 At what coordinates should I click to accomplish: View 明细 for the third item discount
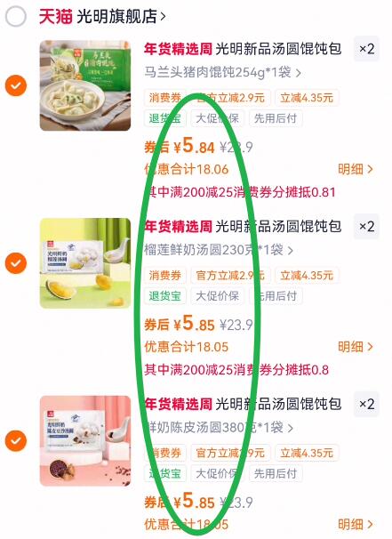(356, 525)
